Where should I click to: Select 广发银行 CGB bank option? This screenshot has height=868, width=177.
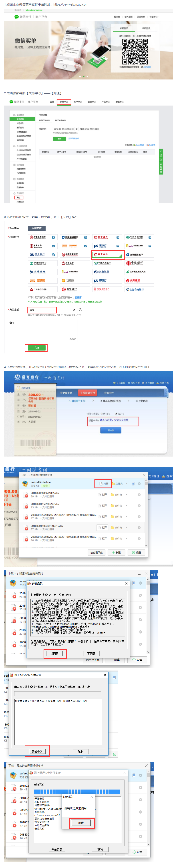point(42,289)
